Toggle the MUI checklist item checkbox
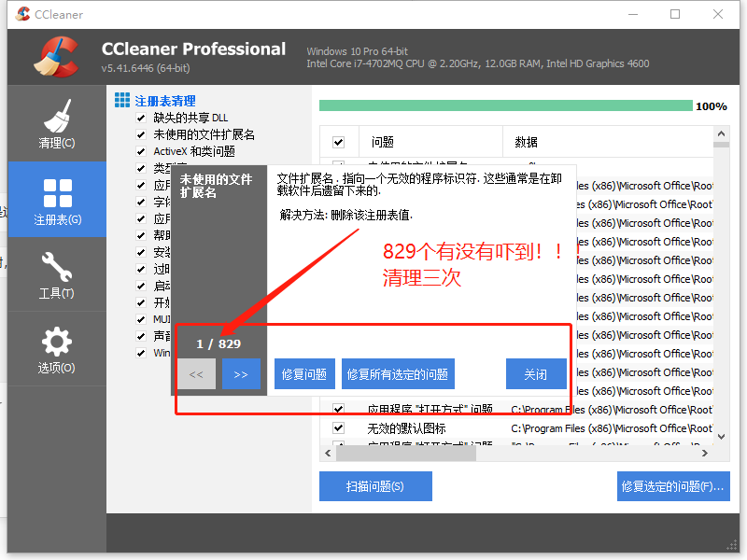 (x=141, y=319)
